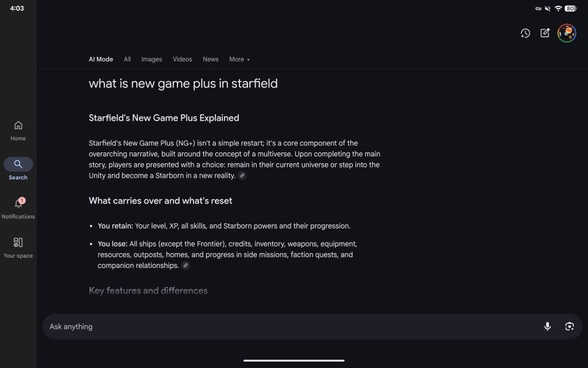Open Your space in sidebar
This screenshot has width=588, height=368.
coord(18,247)
